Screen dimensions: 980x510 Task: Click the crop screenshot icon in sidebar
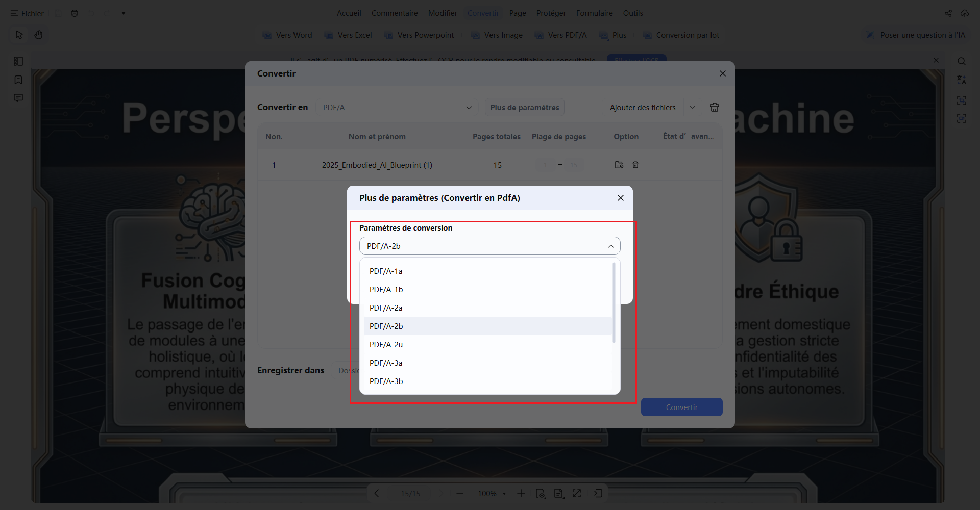(x=962, y=100)
